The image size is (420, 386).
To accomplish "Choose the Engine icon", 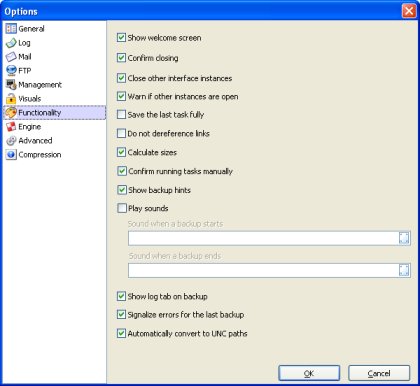I will pyautogui.click(x=11, y=127).
